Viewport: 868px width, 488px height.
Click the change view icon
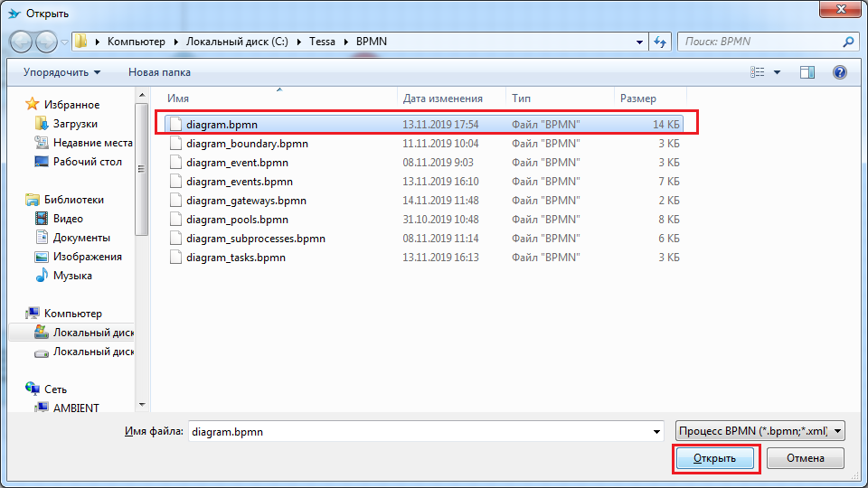[758, 72]
